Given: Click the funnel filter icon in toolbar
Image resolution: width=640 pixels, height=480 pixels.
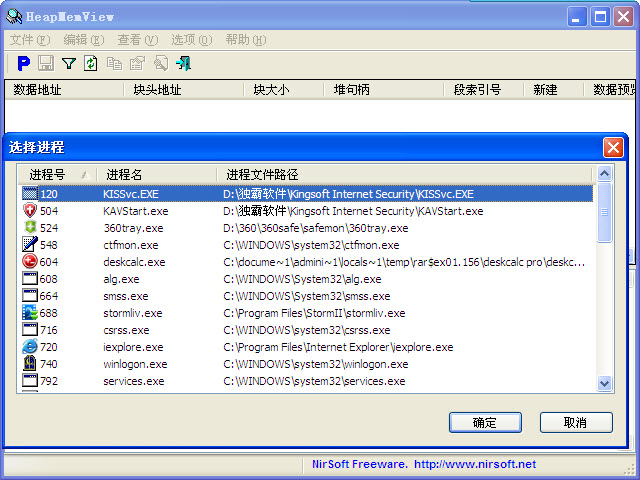Looking at the screenshot, I should [68, 63].
